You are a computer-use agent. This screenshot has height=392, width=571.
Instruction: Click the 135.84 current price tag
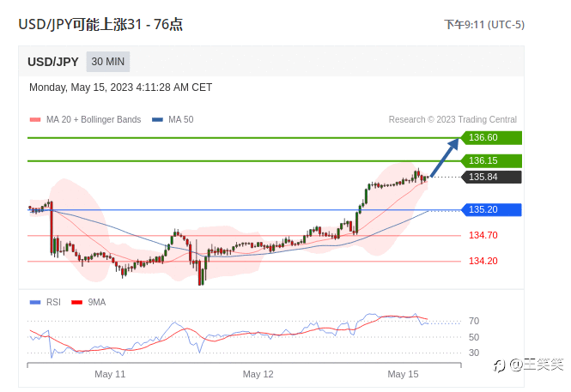[491, 177]
